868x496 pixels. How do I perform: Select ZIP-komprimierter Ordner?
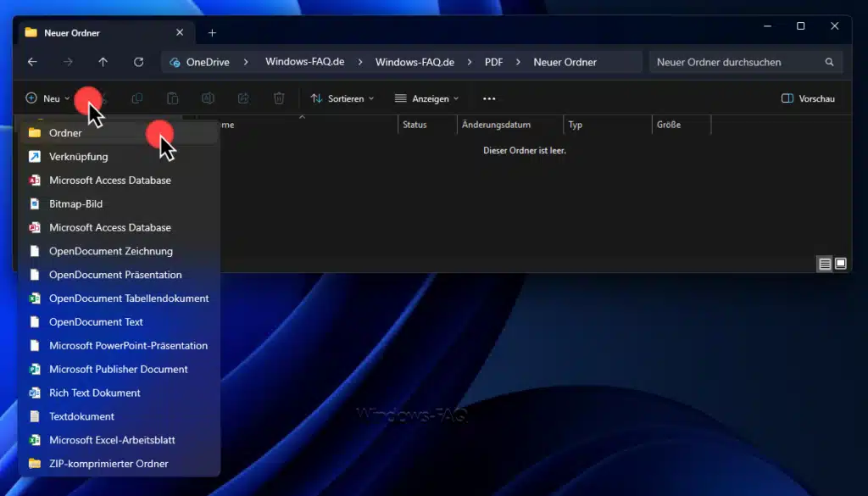coord(119,463)
